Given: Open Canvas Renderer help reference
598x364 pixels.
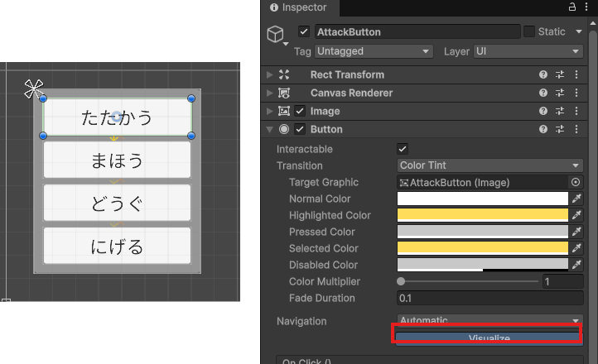Looking at the screenshot, I should [543, 93].
